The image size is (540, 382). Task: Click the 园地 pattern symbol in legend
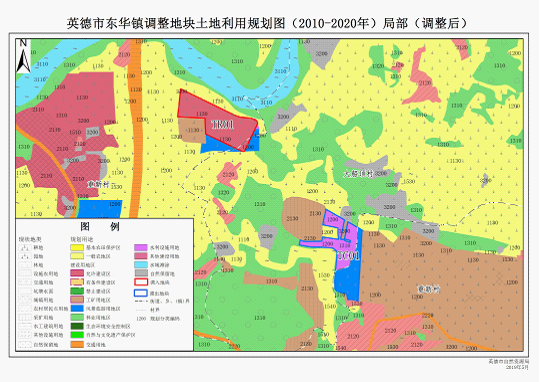(25, 256)
